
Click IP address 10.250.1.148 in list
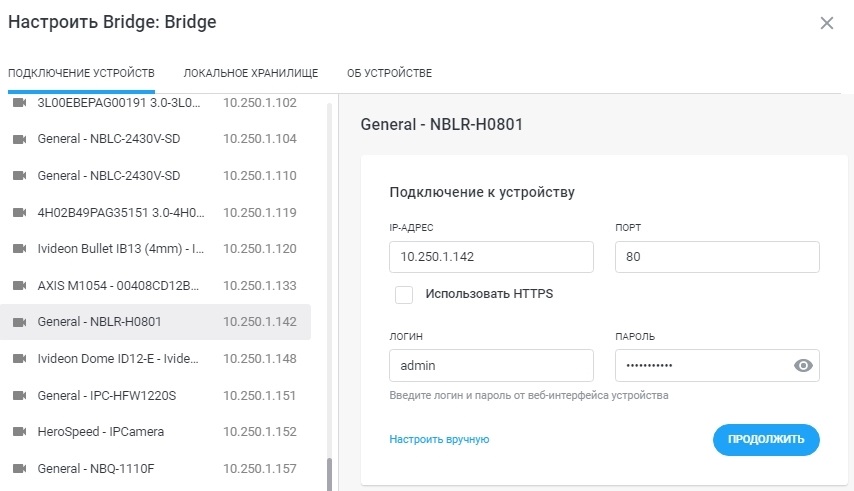[x=260, y=359]
